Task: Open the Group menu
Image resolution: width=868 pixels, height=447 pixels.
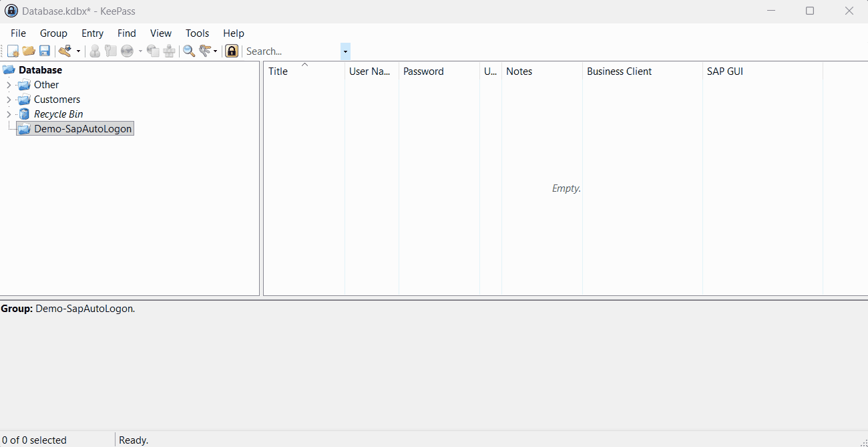Action: [53, 33]
